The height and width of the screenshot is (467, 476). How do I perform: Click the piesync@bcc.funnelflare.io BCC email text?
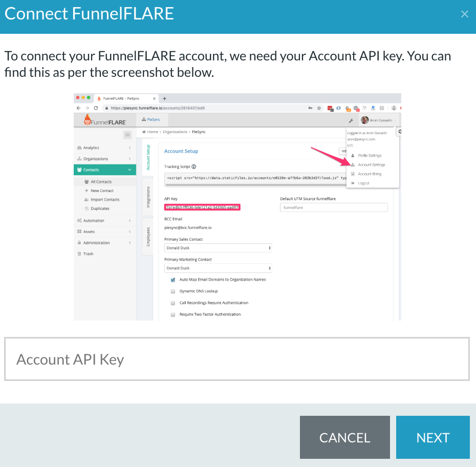pos(188,228)
